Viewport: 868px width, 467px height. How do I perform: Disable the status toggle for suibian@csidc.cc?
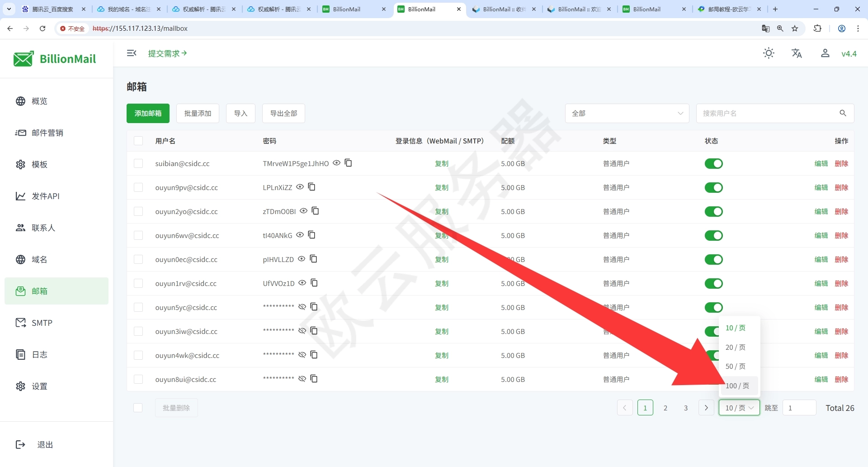coord(714,163)
